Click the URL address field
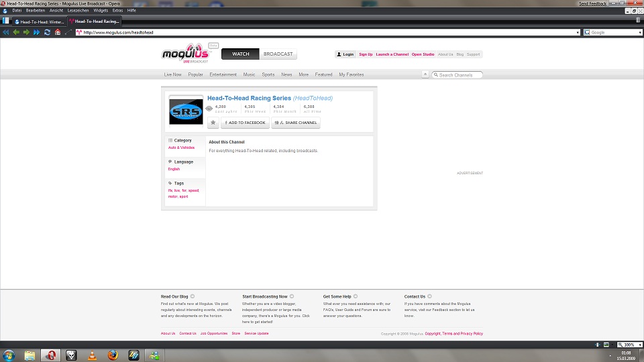644x362 pixels. tap(327, 32)
